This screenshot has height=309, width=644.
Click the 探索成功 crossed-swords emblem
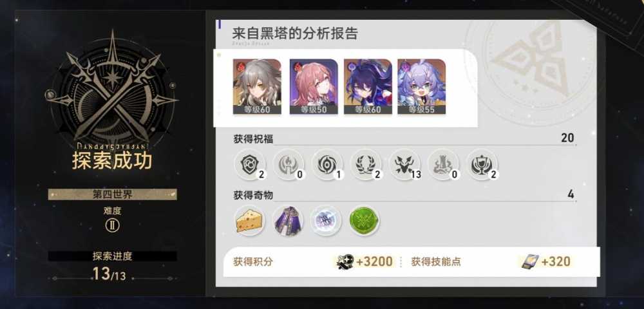(111, 88)
